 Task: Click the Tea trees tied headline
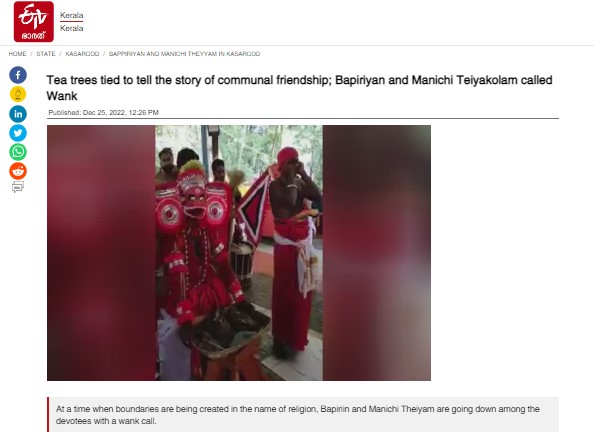299,88
